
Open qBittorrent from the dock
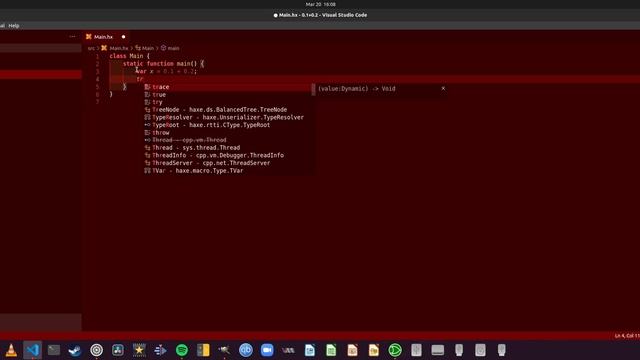(x=246, y=350)
